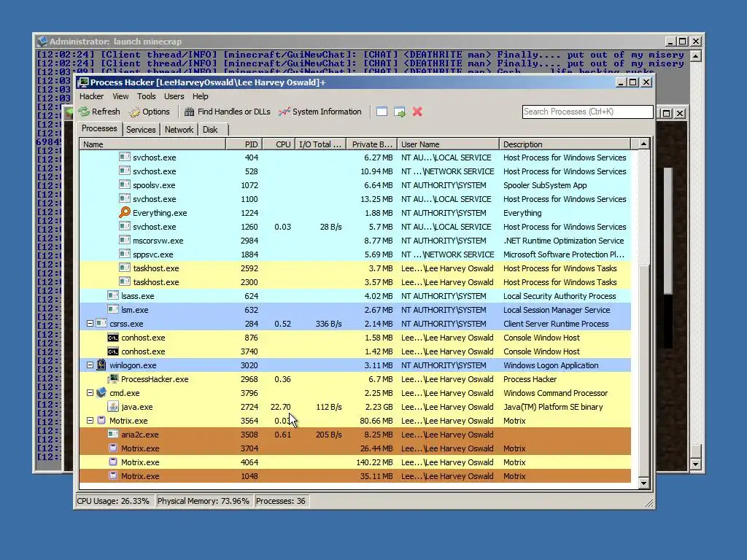
Task: Select the Processes tab
Action: point(99,128)
